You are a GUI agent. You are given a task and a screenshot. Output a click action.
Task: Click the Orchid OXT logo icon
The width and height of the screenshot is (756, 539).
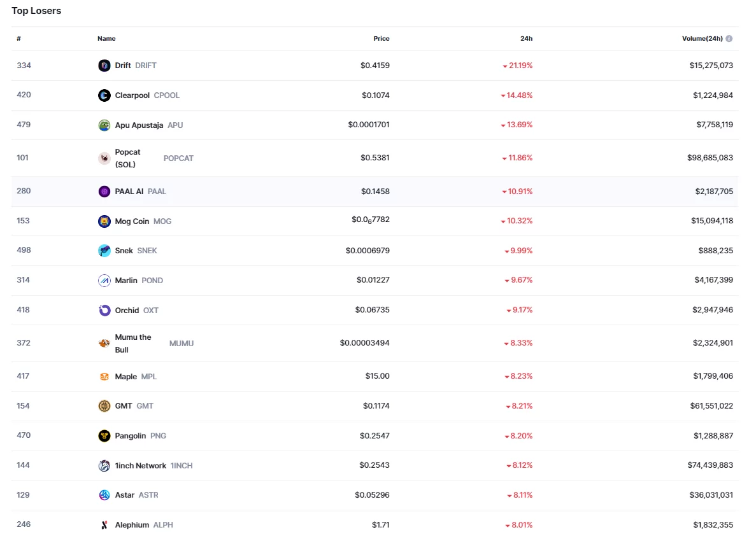(104, 311)
